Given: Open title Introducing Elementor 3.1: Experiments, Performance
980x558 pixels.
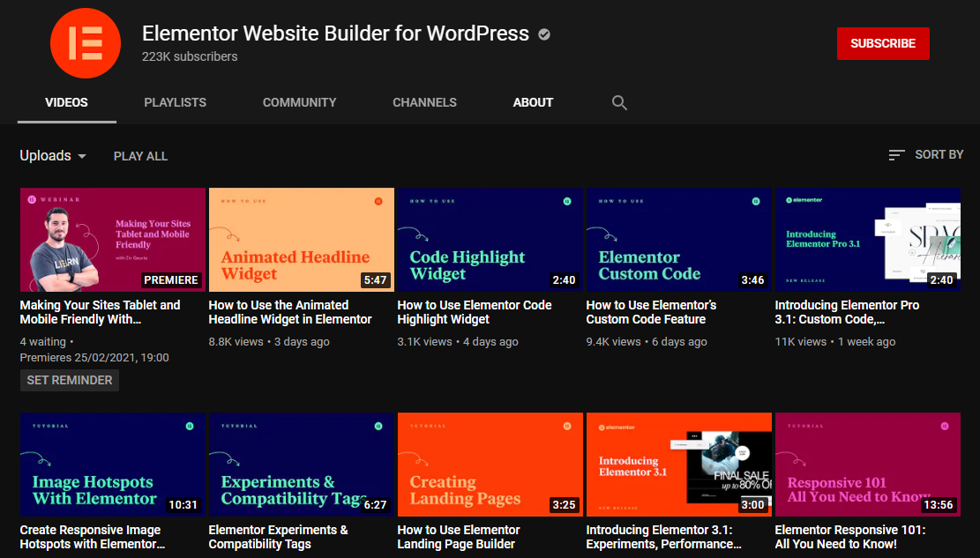Looking at the screenshot, I should coord(663,537).
